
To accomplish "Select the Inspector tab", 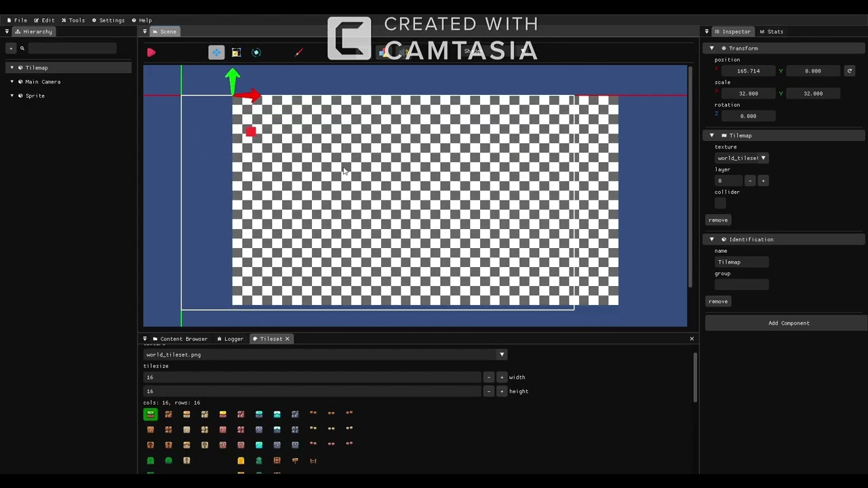I will [x=732, y=32].
